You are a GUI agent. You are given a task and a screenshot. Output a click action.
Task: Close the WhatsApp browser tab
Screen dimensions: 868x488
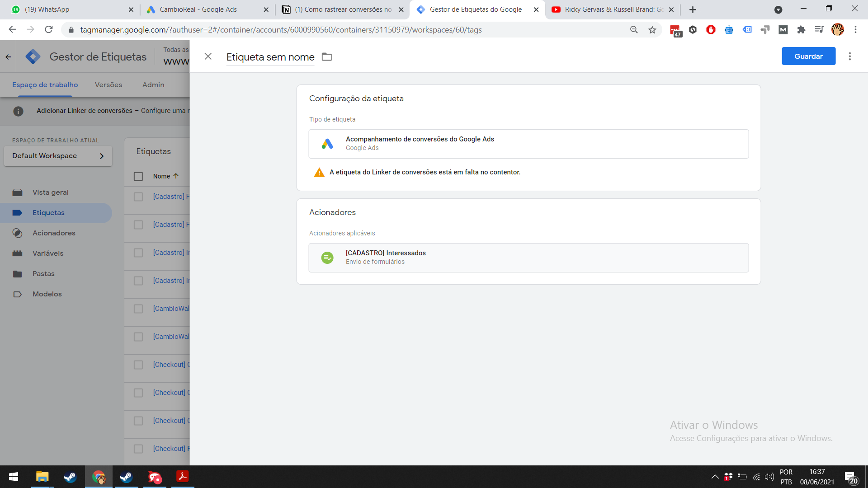click(x=131, y=9)
